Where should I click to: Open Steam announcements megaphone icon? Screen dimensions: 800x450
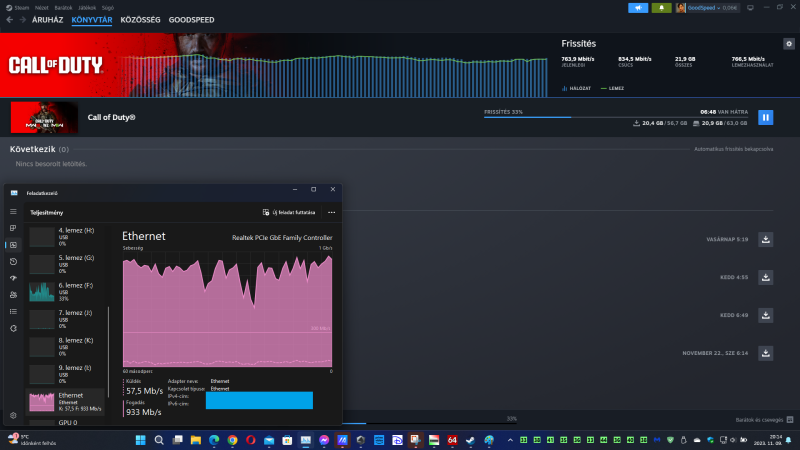click(x=638, y=8)
